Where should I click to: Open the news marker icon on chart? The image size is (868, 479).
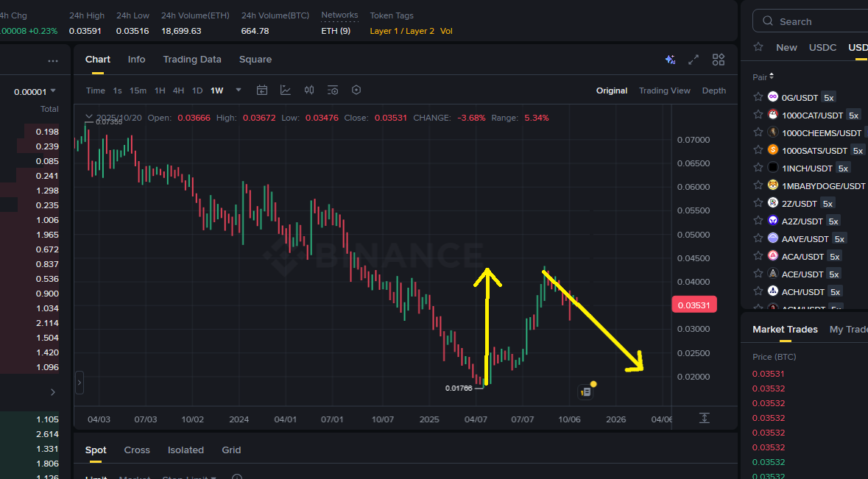[x=586, y=391]
